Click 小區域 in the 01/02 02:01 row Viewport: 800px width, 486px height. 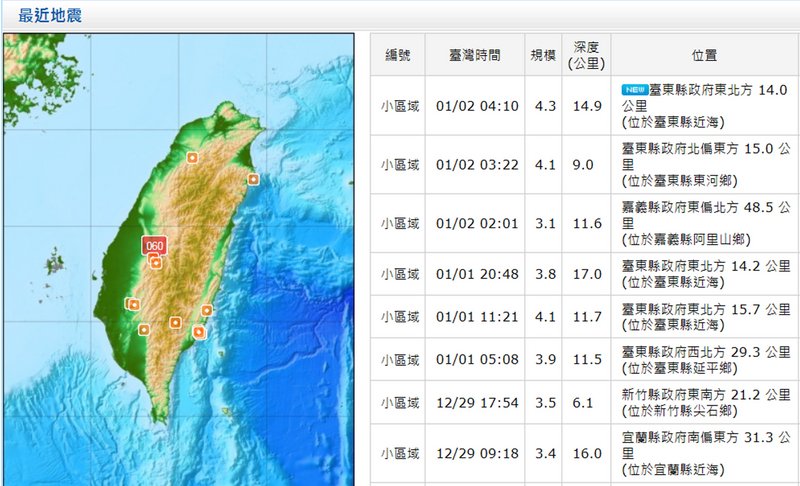coord(399,223)
